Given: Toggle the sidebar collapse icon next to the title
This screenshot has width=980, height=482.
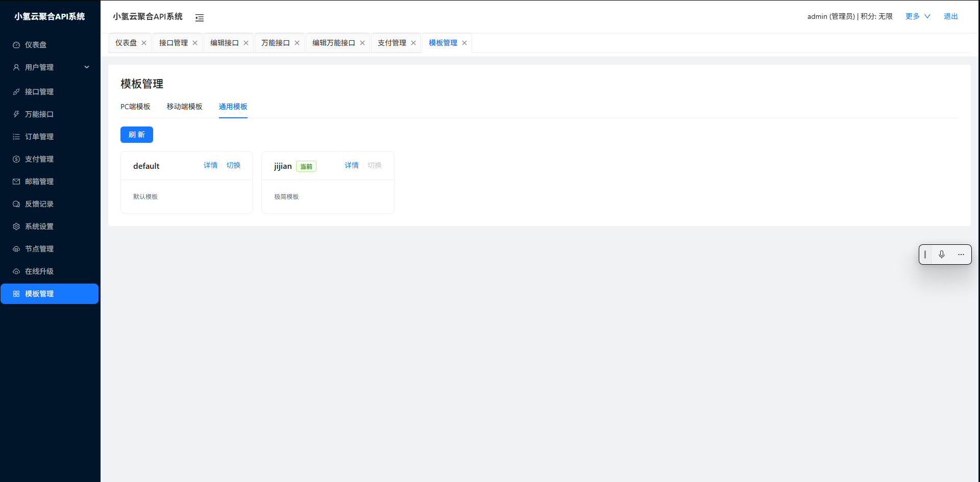Looking at the screenshot, I should [199, 17].
